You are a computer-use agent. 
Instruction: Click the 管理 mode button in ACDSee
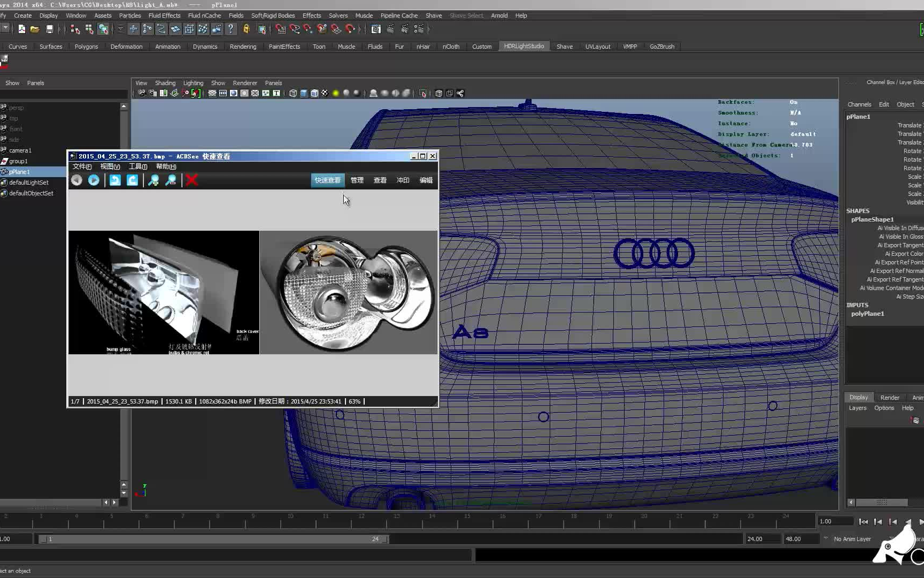[357, 180]
